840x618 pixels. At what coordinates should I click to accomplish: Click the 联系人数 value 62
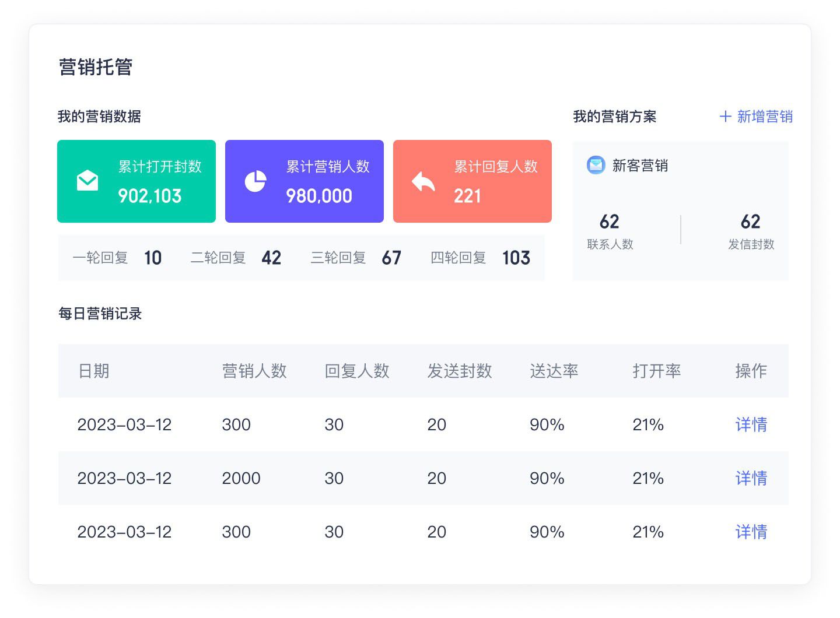[610, 222]
